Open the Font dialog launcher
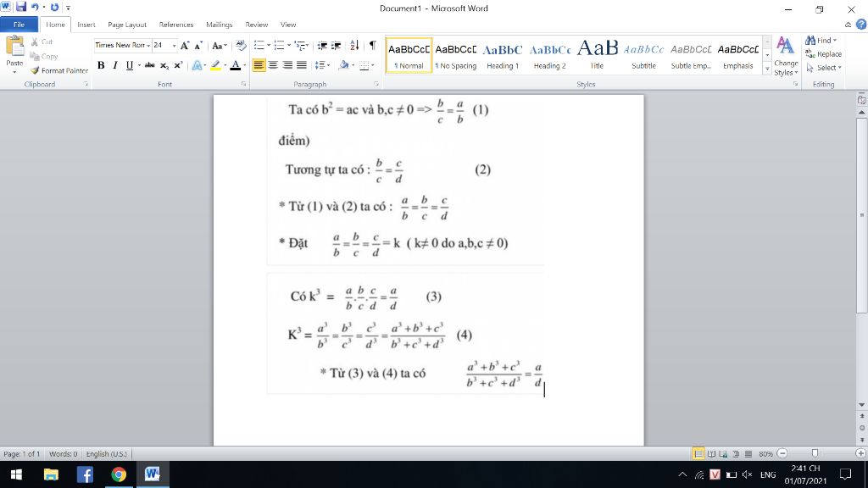This screenshot has width=868, height=488. tap(243, 84)
